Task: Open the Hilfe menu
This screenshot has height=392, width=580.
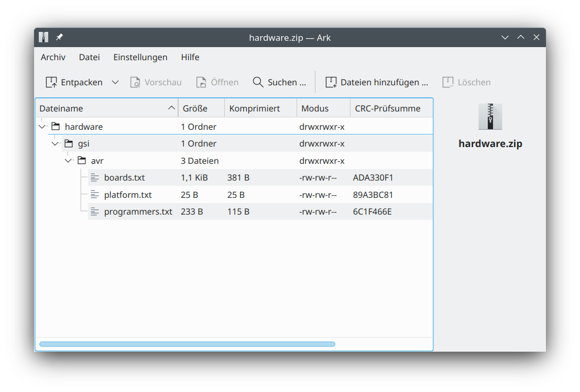Action: pyautogui.click(x=190, y=57)
